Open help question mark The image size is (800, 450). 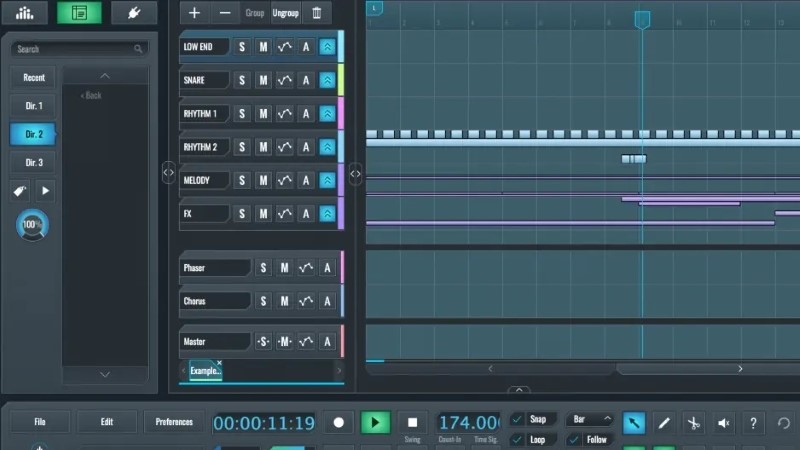(753, 423)
